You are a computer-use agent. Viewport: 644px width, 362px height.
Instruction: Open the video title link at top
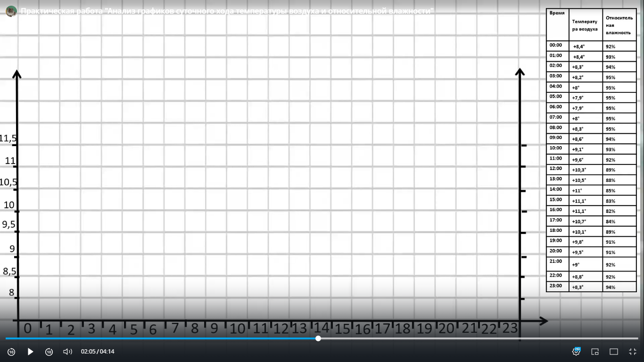tap(227, 11)
